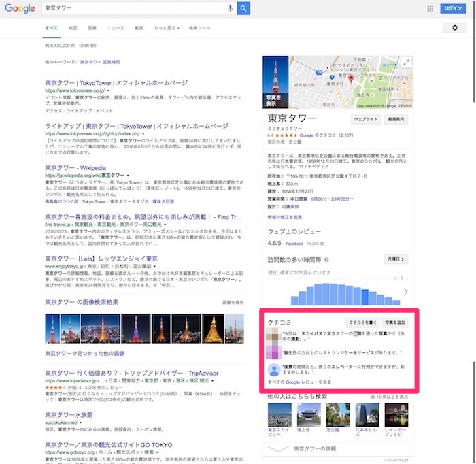Viewport: 476px width, 464px height.
Task: Open the Google apps grid icon
Action: (x=430, y=8)
